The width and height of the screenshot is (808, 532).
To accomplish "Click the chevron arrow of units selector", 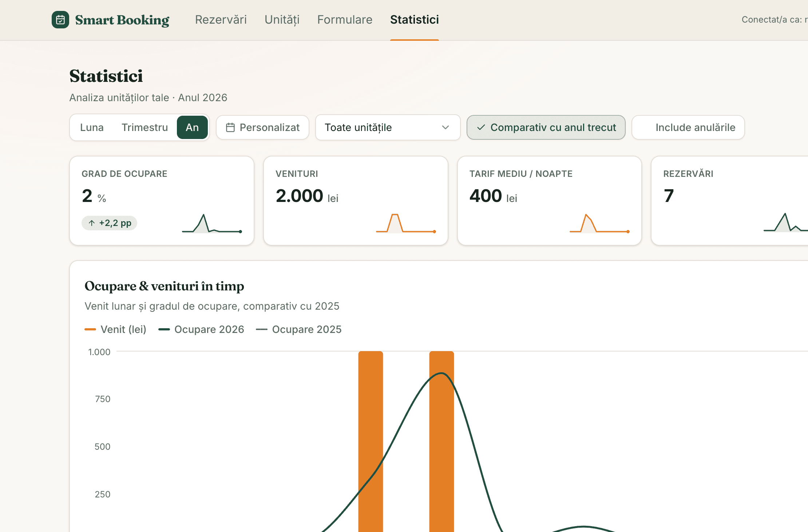I will coord(445,127).
